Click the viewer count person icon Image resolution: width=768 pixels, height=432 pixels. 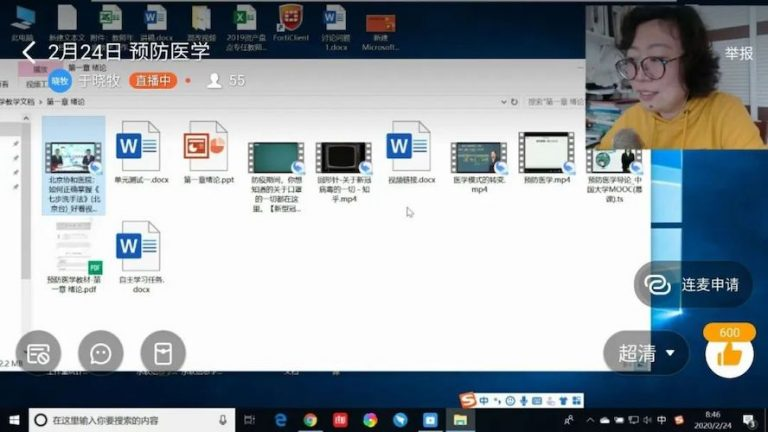tap(213, 80)
